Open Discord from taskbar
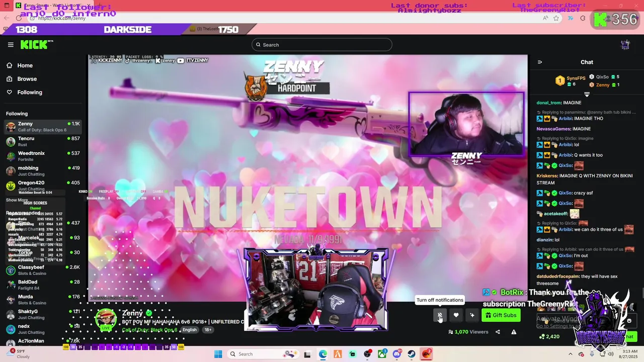 [397, 354]
